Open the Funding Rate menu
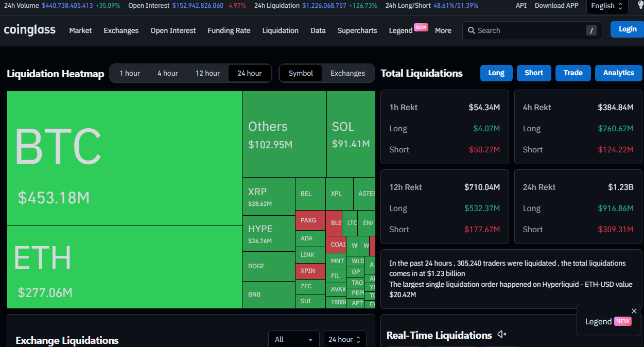 point(229,30)
